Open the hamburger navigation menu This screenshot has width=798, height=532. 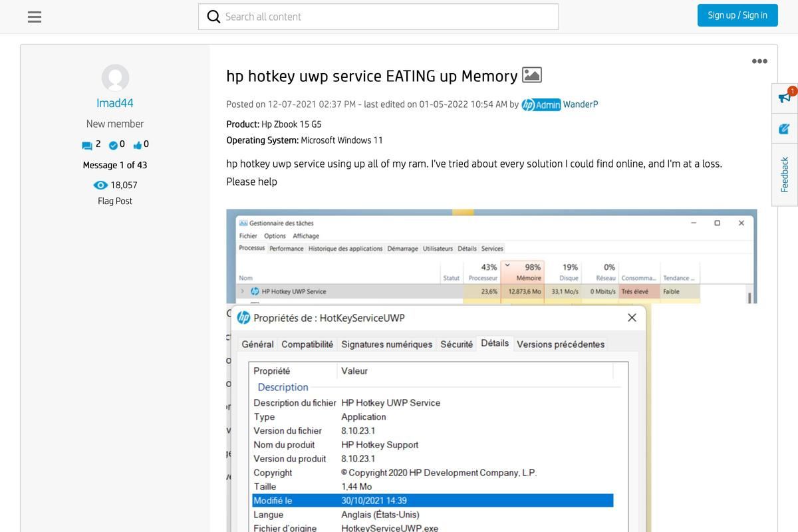click(x=35, y=17)
